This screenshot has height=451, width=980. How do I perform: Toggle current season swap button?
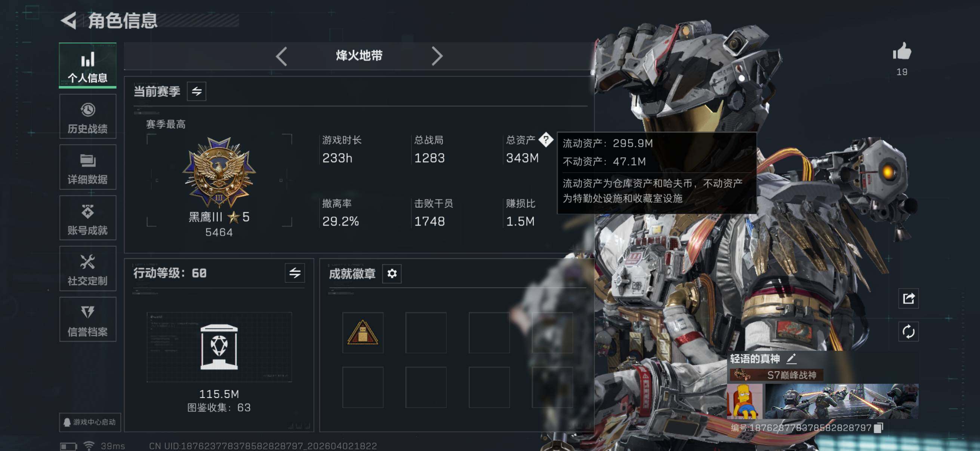(196, 91)
